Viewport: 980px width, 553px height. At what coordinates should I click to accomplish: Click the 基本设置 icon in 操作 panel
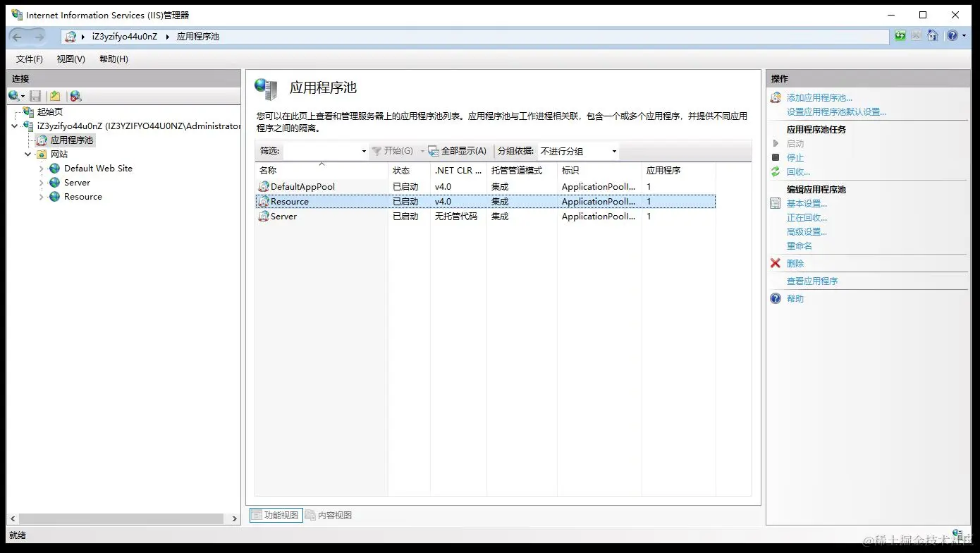pos(776,203)
